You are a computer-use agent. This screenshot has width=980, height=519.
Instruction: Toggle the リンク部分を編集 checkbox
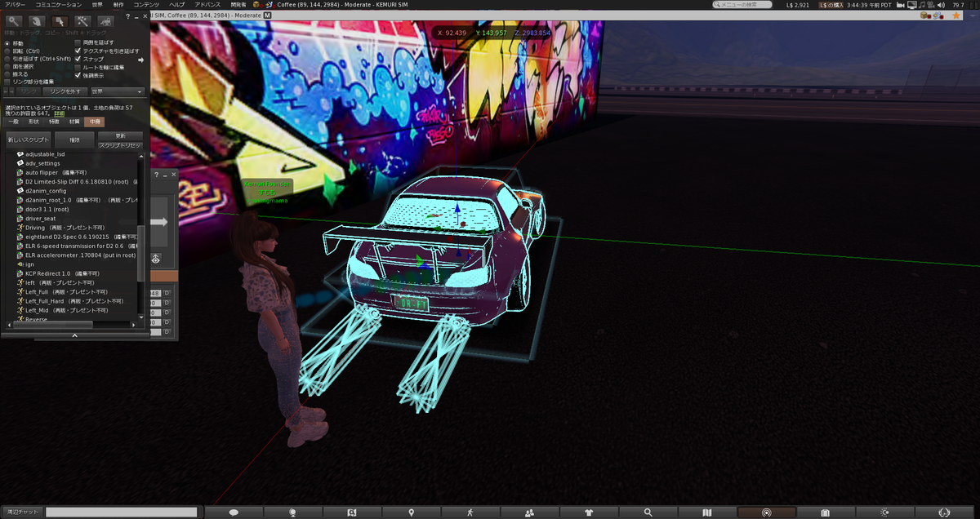click(x=7, y=82)
